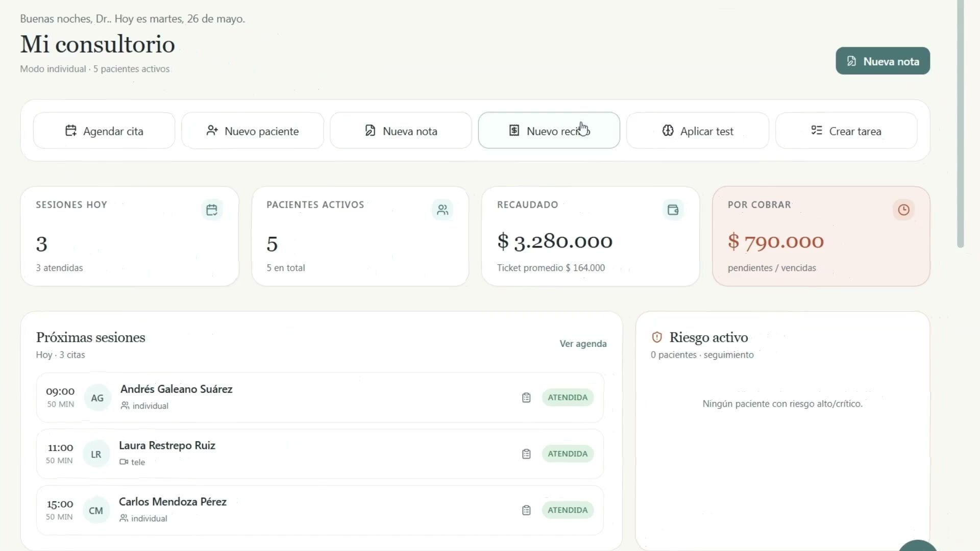
Task: Click the AG avatar of Andrés Galeano
Action: pos(97,398)
